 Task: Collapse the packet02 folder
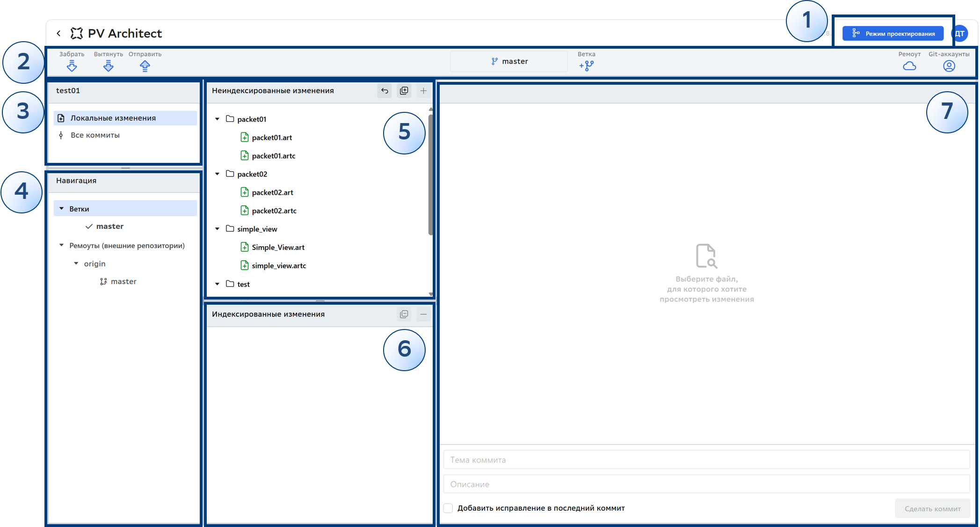[217, 174]
